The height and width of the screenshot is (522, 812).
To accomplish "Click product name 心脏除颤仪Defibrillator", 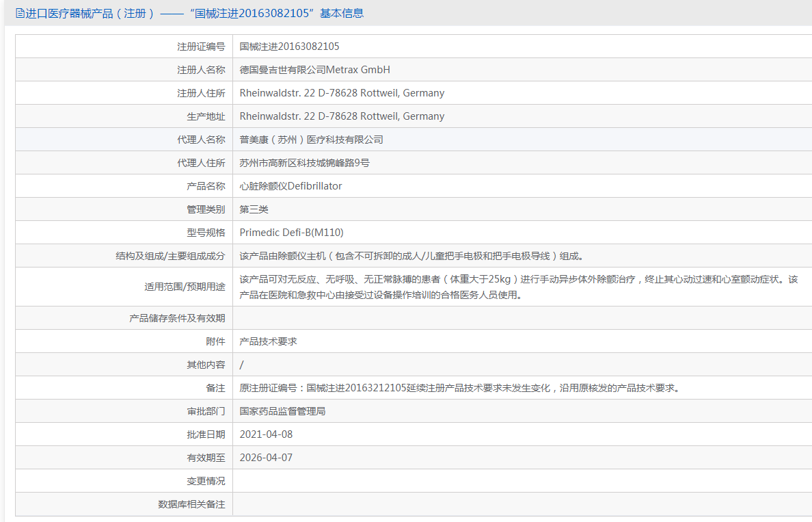I will [x=290, y=186].
